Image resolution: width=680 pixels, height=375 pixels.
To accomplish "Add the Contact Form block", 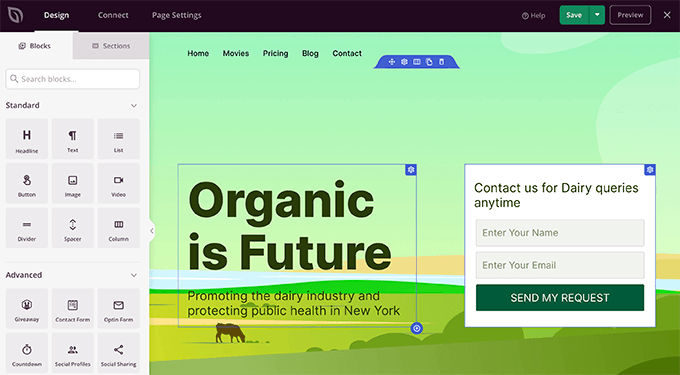I will click(73, 309).
